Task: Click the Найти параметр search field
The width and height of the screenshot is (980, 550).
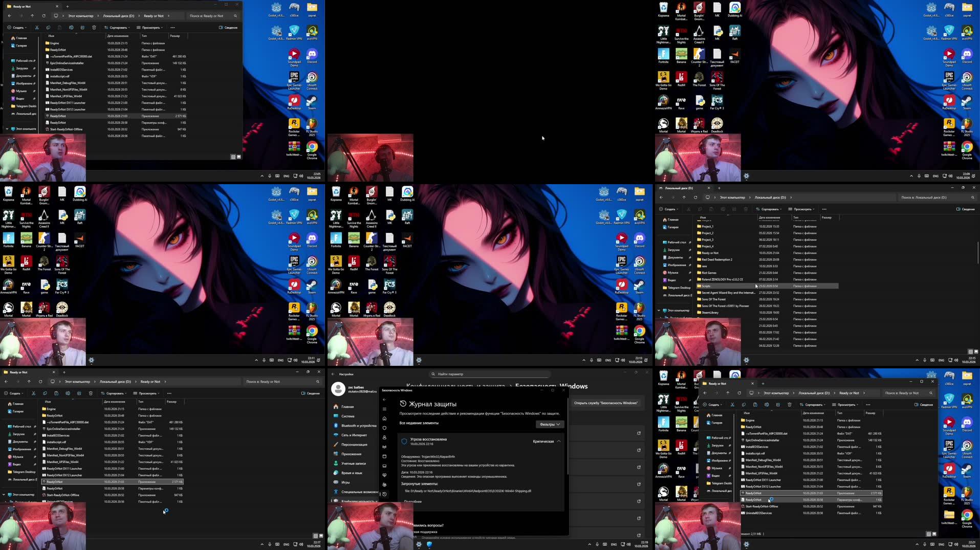Action: 489,374
